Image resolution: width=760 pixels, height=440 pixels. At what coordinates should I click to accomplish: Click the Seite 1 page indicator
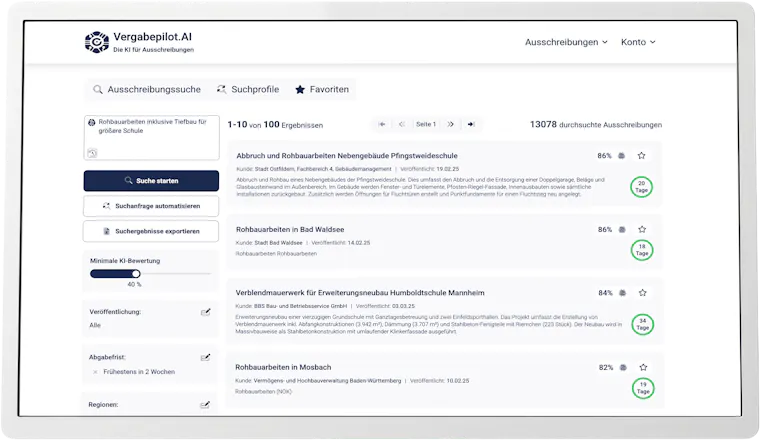[x=426, y=125]
